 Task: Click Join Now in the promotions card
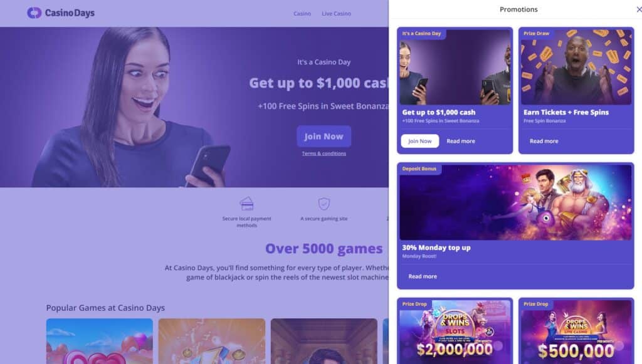coord(419,141)
